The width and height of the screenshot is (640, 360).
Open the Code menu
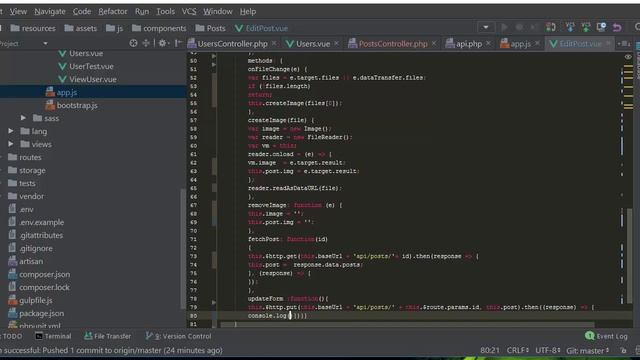[x=82, y=11]
